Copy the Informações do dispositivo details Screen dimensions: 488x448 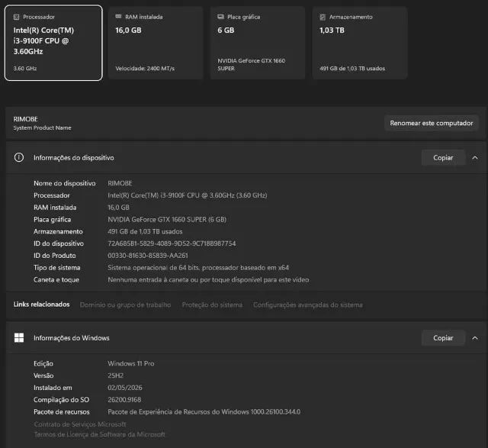click(443, 158)
